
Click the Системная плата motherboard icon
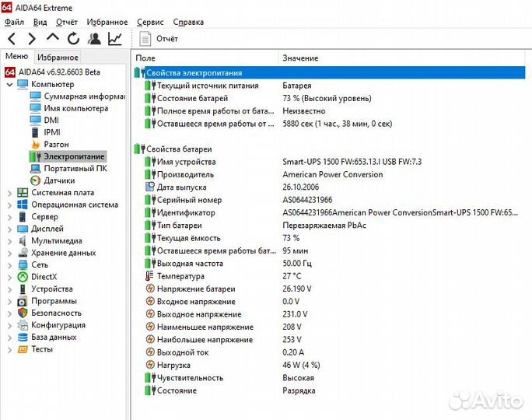[x=23, y=193]
